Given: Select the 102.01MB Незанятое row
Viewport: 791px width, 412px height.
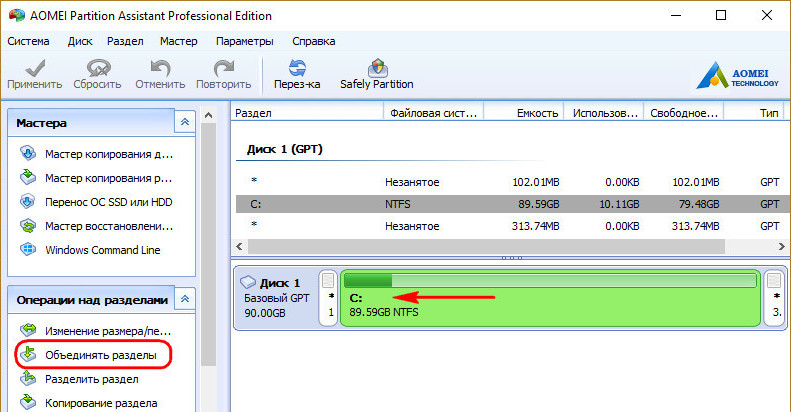Looking at the screenshot, I should pos(512,182).
